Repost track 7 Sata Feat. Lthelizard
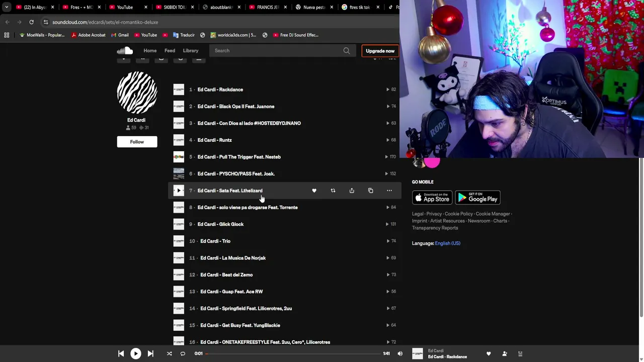The width and height of the screenshot is (644, 362). (x=333, y=191)
